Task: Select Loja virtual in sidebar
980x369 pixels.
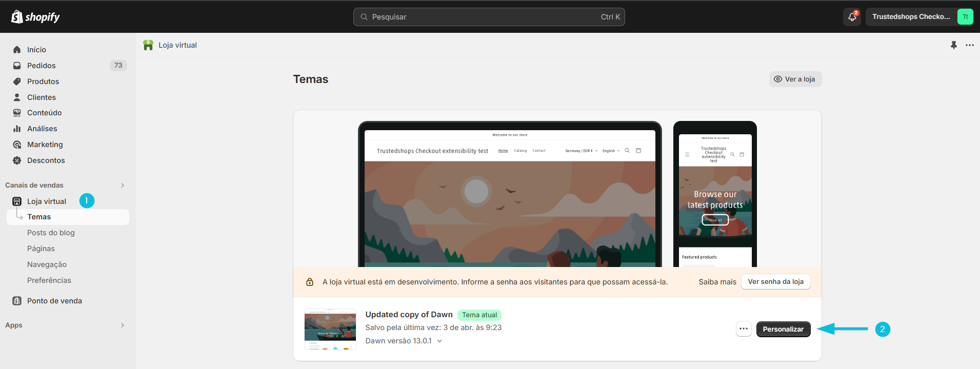Action: point(47,201)
